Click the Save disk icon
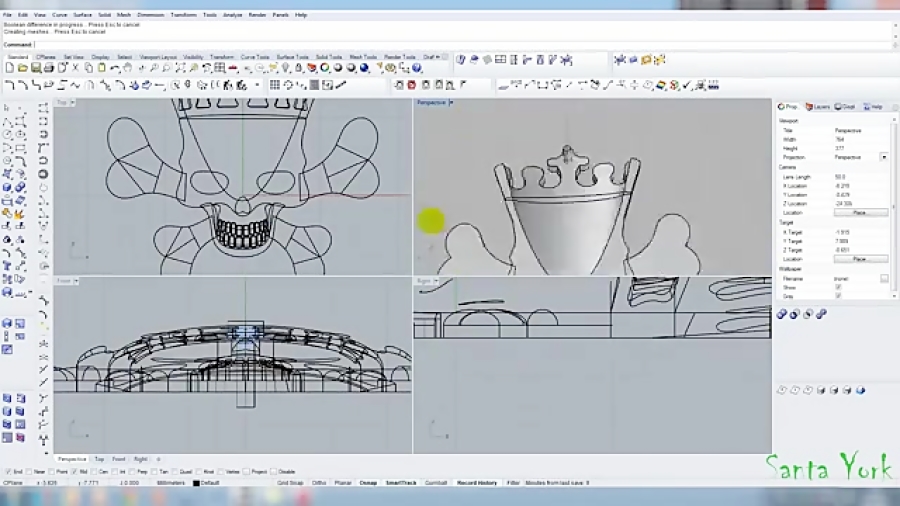 tap(36, 68)
